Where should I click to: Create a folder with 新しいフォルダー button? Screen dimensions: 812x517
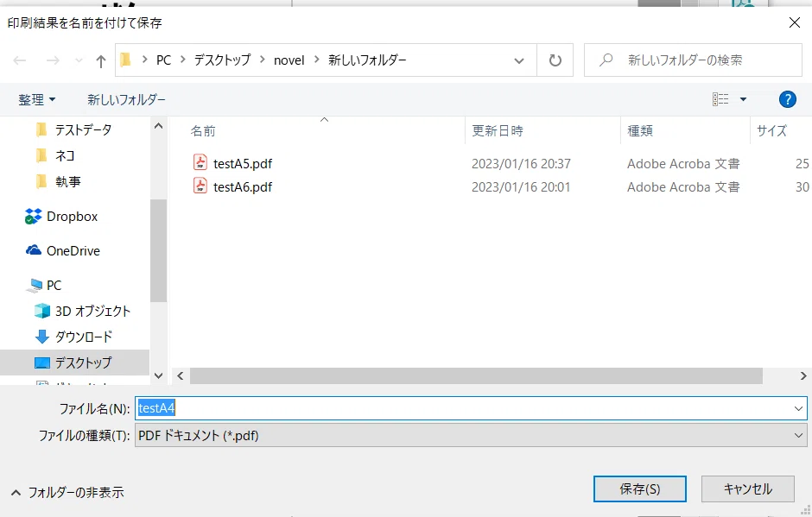point(126,99)
